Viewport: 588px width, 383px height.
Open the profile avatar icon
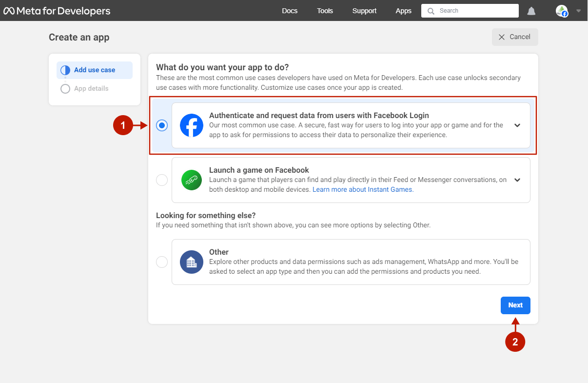click(x=562, y=11)
